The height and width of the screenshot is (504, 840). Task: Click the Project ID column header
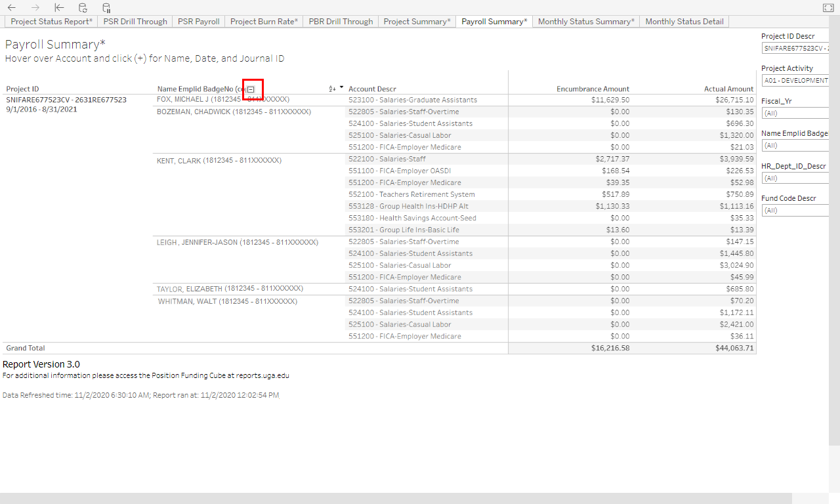click(x=22, y=89)
